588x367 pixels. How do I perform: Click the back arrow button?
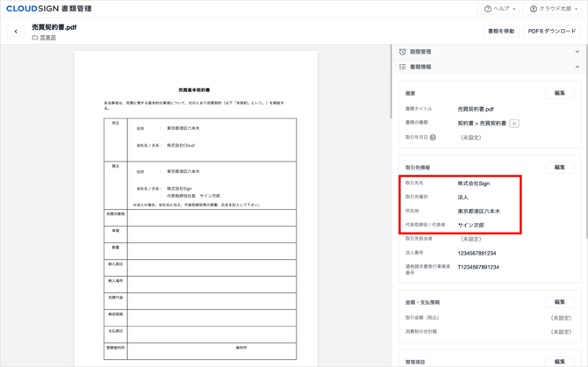(16, 32)
